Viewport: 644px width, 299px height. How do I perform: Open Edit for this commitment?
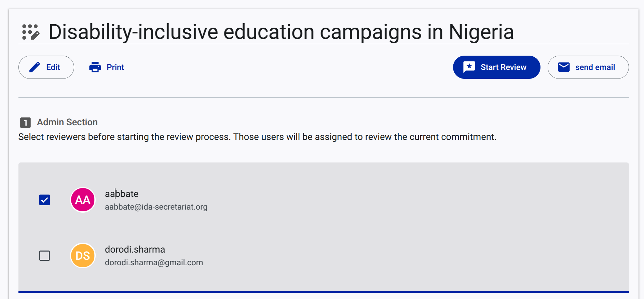pyautogui.click(x=46, y=67)
